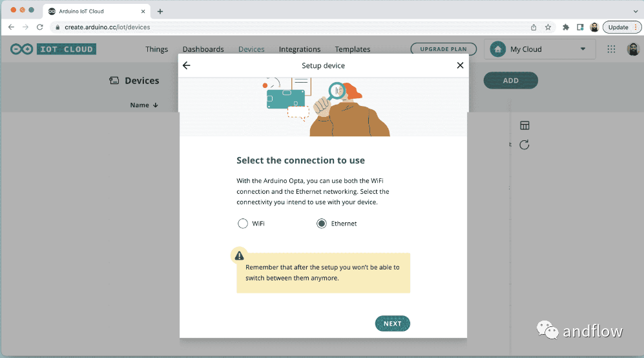Image resolution: width=644 pixels, height=358 pixels.
Task: Close the Arduino IoT Cloud tab
Action: (x=143, y=12)
